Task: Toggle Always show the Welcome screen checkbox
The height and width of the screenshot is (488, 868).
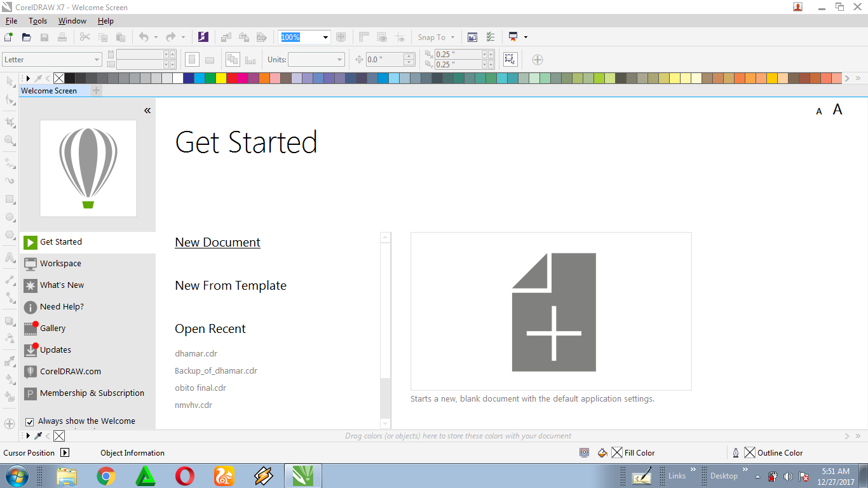Action: [x=29, y=422]
